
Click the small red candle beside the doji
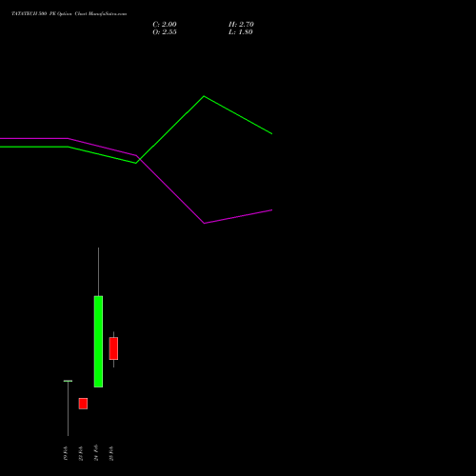(x=83, y=404)
